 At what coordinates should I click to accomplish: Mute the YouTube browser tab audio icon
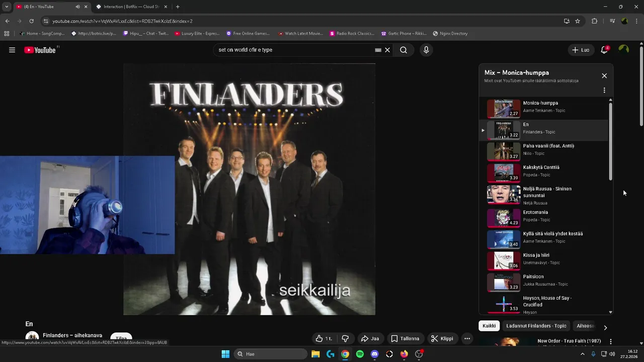pyautogui.click(x=77, y=7)
